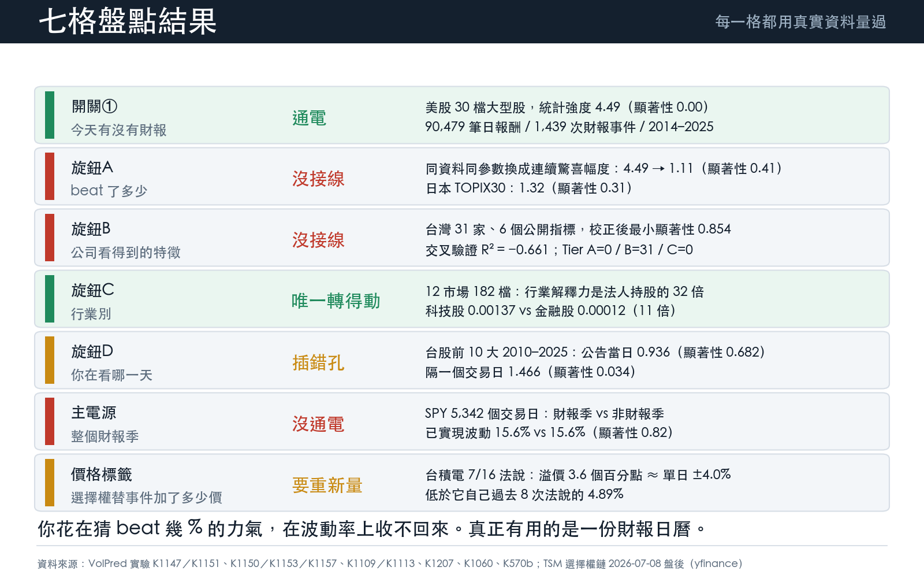Click the orange status 插錯孔
The image size is (924, 578).
pyautogui.click(x=318, y=362)
